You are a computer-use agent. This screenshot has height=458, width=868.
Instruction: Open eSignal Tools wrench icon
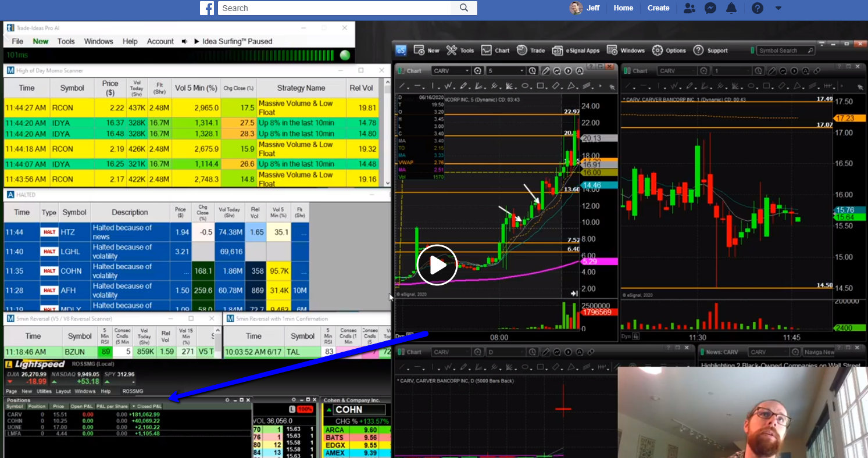tap(460, 51)
